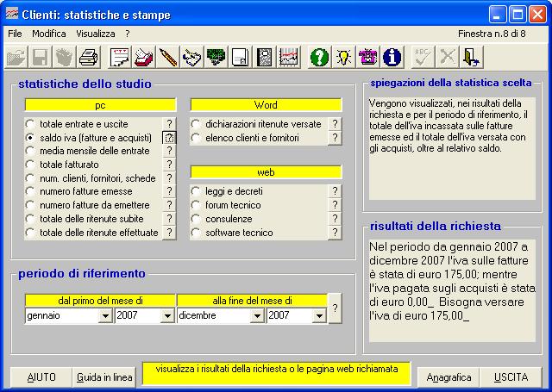The image size is (552, 392).
Task: Click the '?' next to 'media mensile delle entrate'
Action: (170, 151)
